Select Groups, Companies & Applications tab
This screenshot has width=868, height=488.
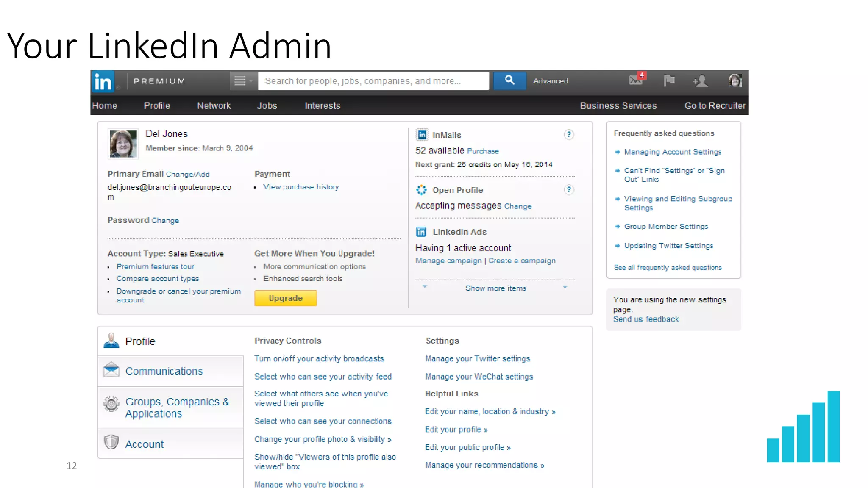171,408
